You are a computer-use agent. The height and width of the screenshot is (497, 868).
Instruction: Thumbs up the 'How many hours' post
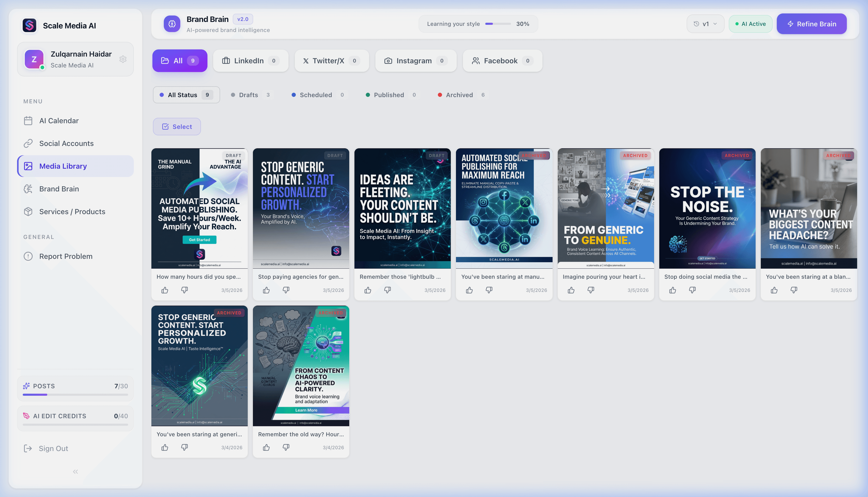coord(165,290)
